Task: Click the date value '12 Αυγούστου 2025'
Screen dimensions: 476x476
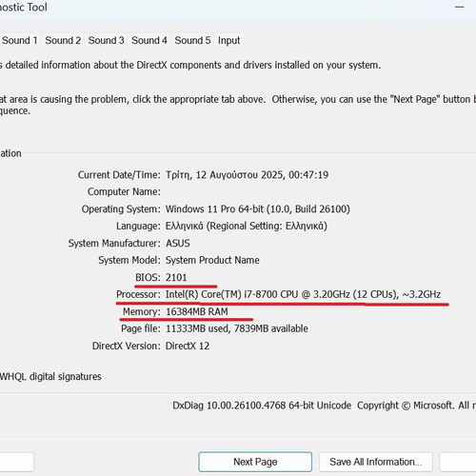Action: point(241,175)
